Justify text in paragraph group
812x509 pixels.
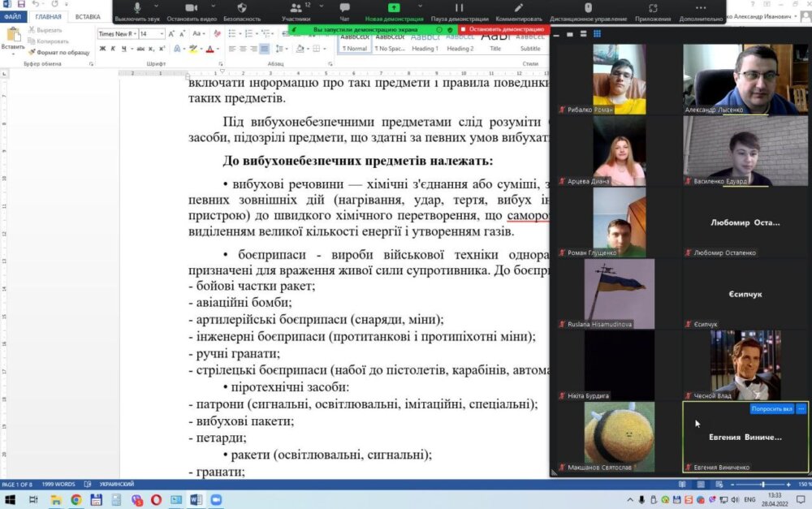coord(265,49)
